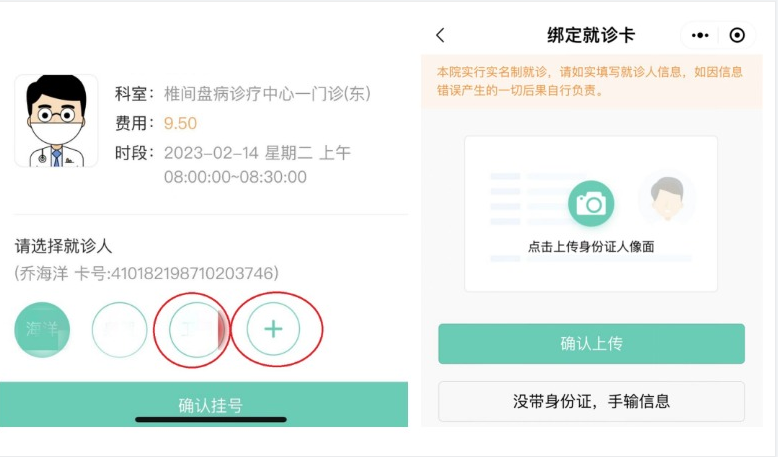Click the green camera icon
778x457 pixels.
click(591, 204)
